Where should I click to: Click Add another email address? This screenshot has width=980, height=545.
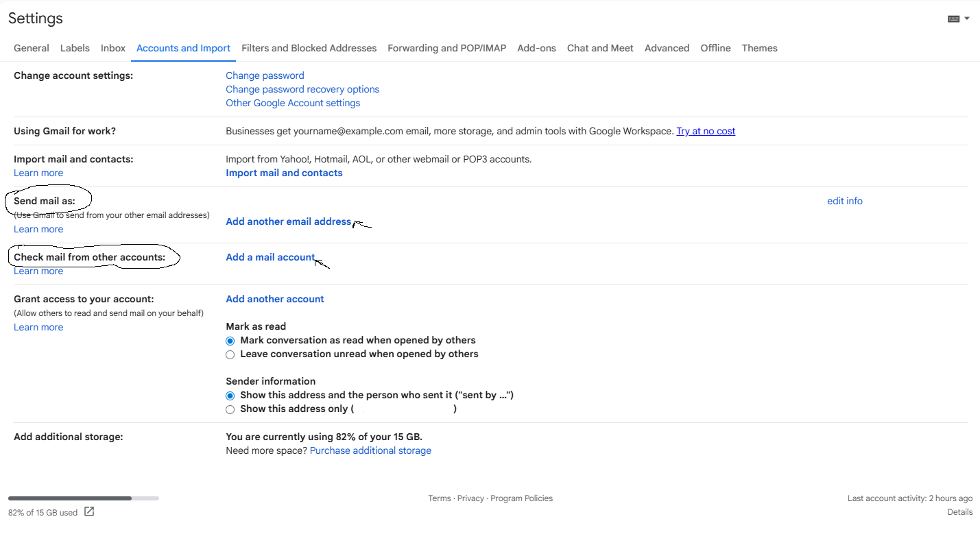coord(288,221)
